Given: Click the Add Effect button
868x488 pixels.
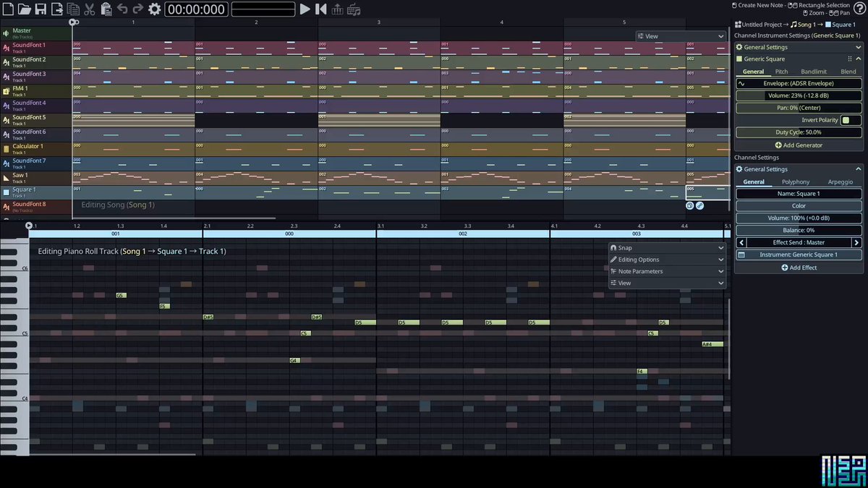Looking at the screenshot, I should pos(799,267).
